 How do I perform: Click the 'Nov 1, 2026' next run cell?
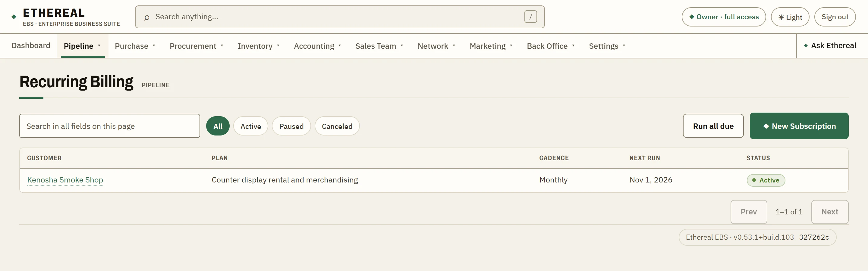pyautogui.click(x=651, y=180)
